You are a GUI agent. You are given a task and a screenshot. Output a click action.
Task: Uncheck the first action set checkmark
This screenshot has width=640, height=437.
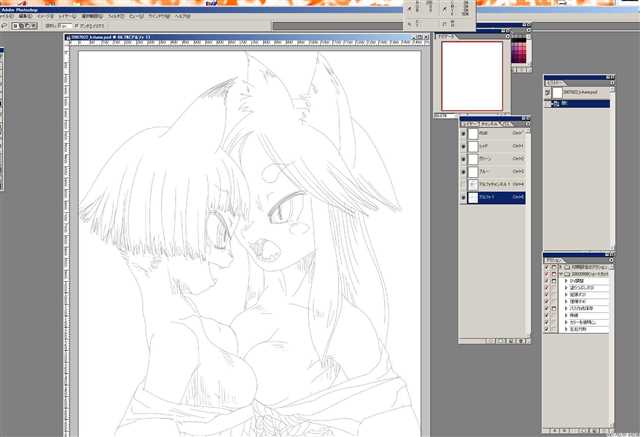pos(547,268)
